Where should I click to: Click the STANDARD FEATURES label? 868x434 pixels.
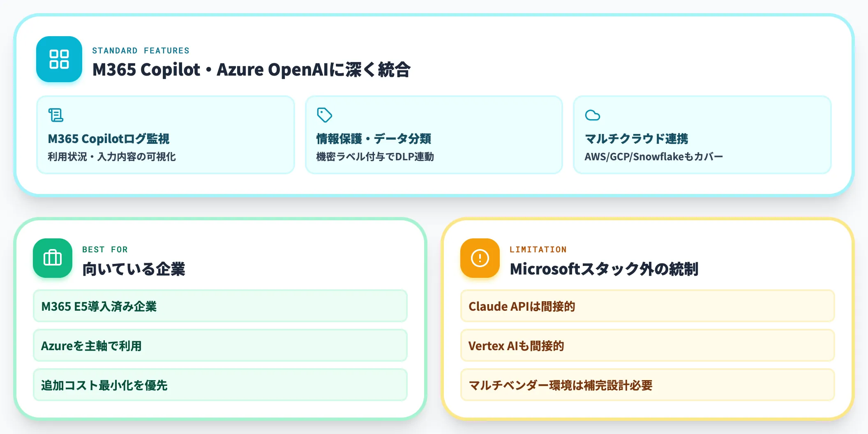point(141,51)
